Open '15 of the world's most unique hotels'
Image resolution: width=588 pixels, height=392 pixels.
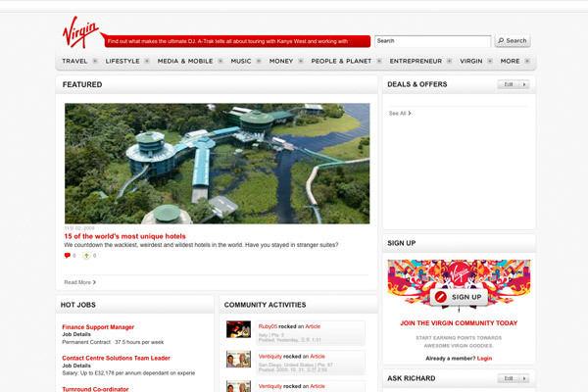(x=124, y=236)
